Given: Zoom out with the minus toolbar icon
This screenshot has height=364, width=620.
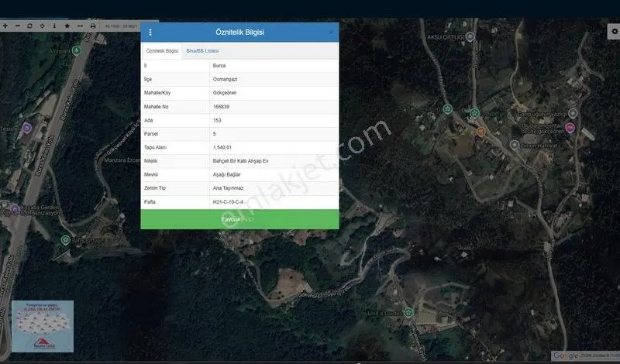Looking at the screenshot, I should tap(17, 26).
